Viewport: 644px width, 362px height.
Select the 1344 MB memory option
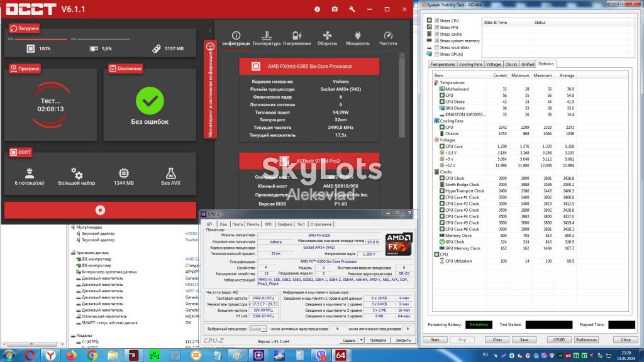point(124,177)
